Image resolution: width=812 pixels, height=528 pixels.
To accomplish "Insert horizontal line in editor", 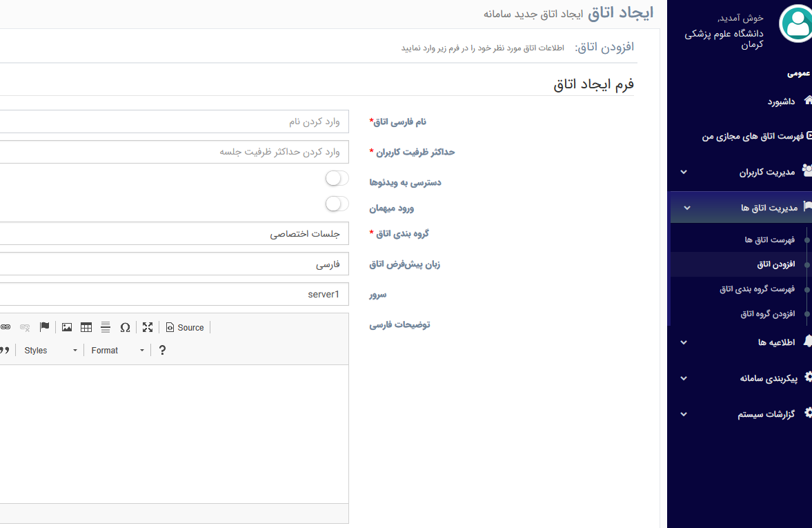I will click(x=106, y=327).
